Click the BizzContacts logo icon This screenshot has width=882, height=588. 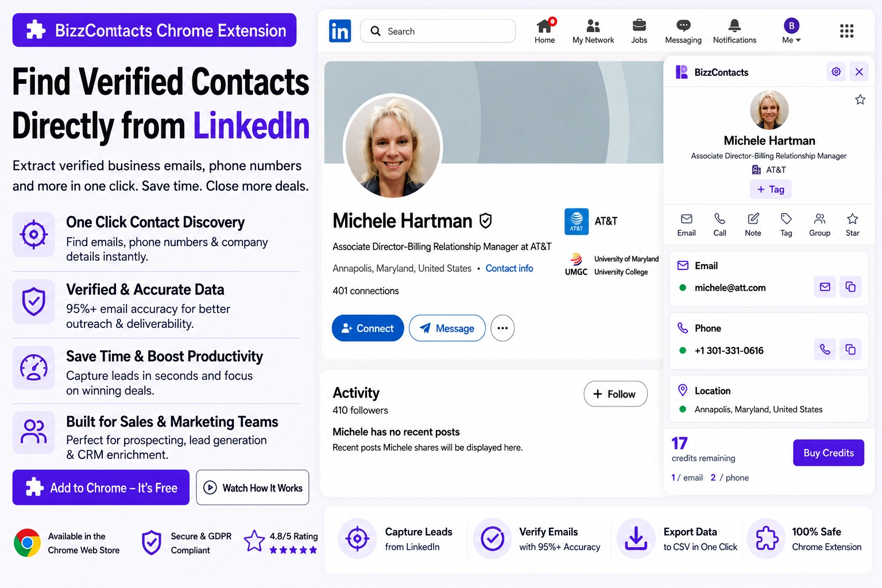[682, 72]
